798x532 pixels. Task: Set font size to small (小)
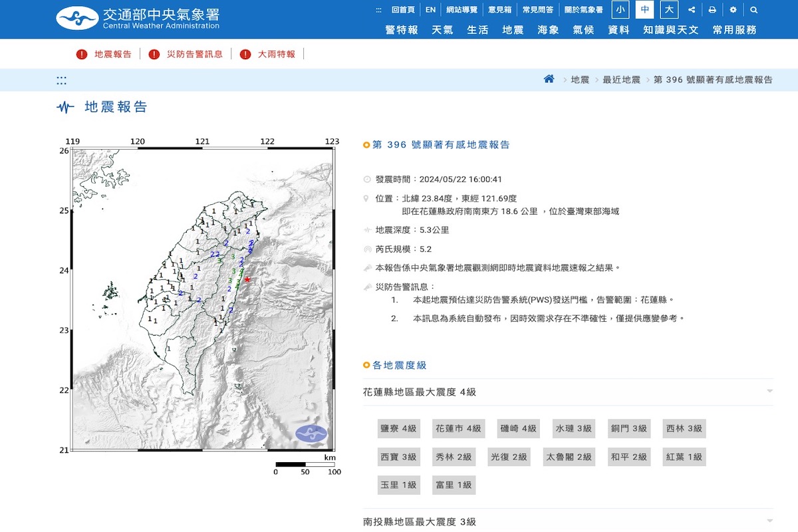coord(620,10)
